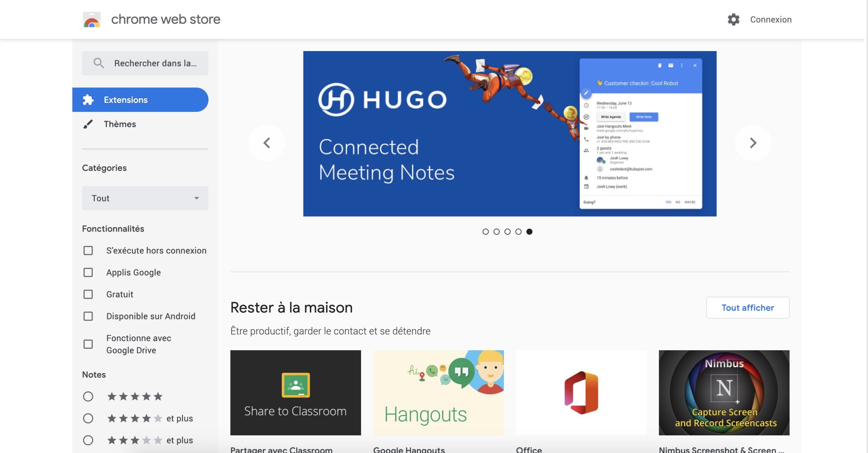
Task: Advance to next carousel slide arrow
Action: [753, 143]
